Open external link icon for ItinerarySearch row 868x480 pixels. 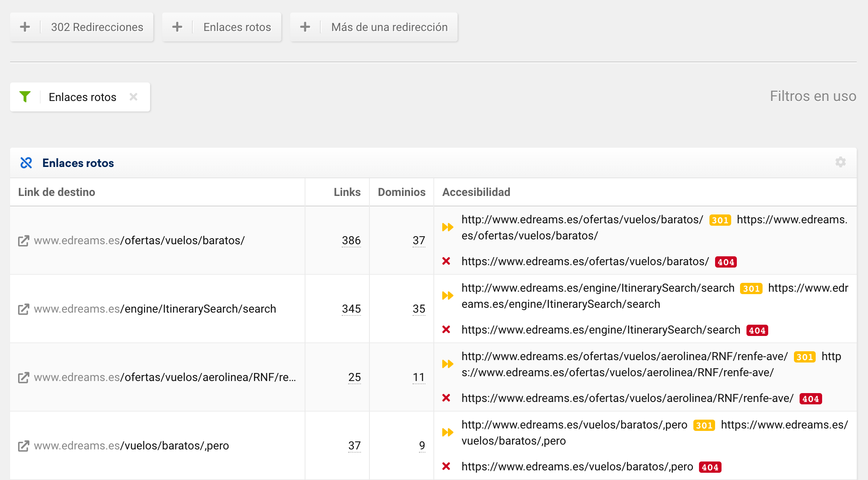click(24, 309)
